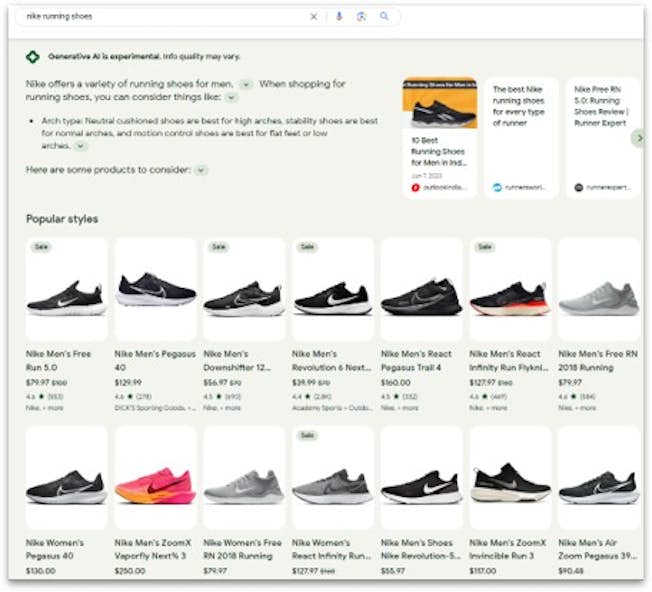
Task: Start voice search with microphone icon
Action: click(x=339, y=17)
